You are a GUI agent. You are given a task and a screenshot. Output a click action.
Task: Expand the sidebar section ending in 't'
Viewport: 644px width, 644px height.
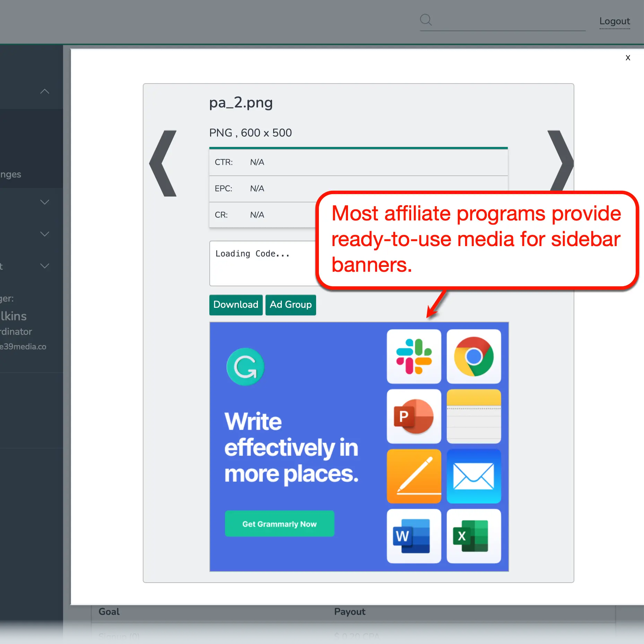tap(45, 266)
